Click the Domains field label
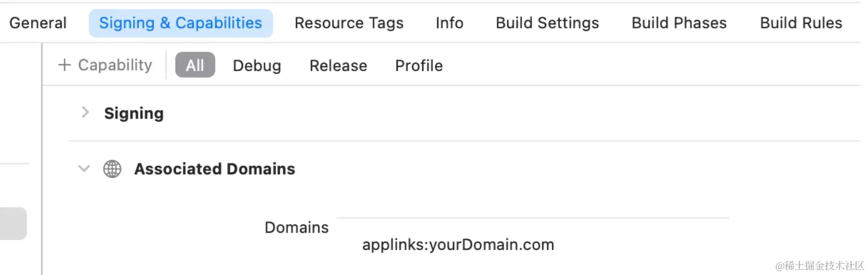The width and height of the screenshot is (868, 275). point(296,227)
